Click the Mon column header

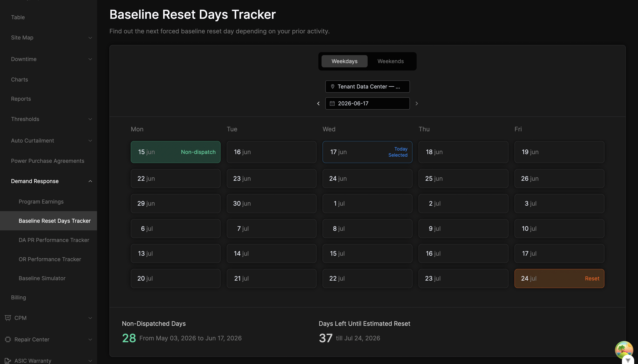pyautogui.click(x=137, y=129)
